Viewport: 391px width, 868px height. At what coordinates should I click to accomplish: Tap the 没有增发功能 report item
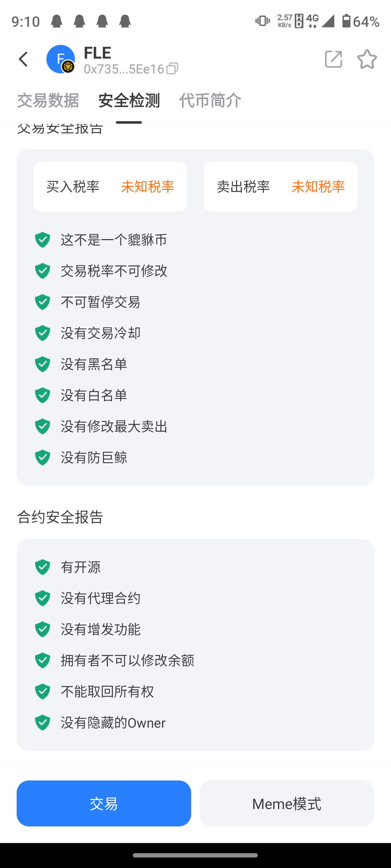tap(101, 629)
